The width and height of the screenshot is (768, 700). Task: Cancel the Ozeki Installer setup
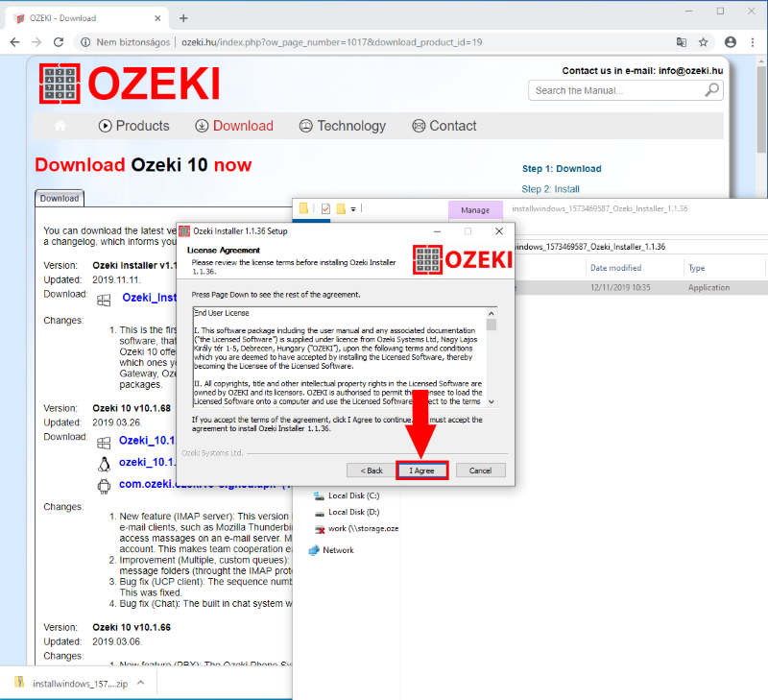point(481,471)
